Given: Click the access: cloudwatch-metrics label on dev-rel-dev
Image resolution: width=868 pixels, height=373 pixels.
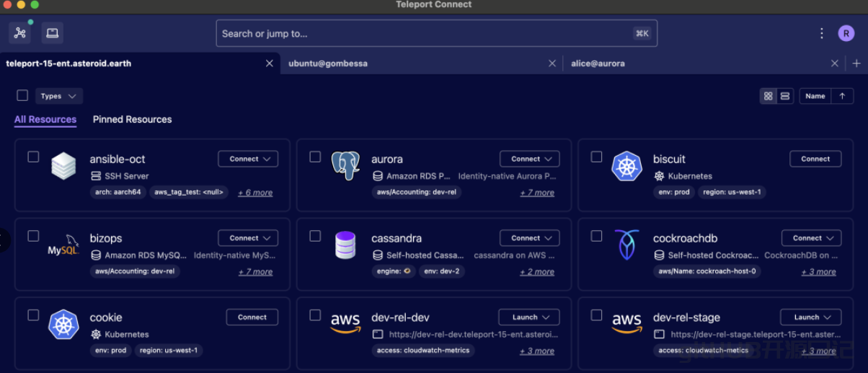Looking at the screenshot, I should coord(423,351).
